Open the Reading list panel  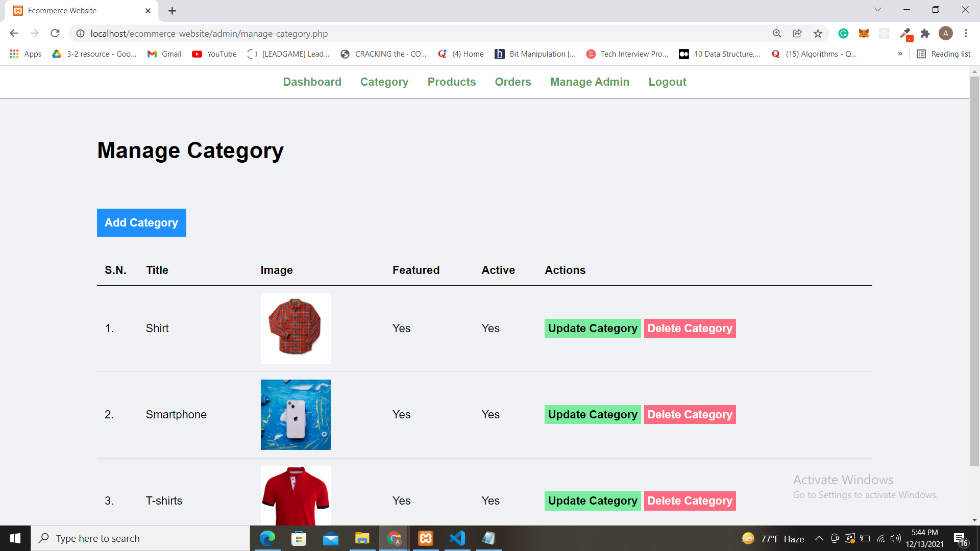pos(944,54)
